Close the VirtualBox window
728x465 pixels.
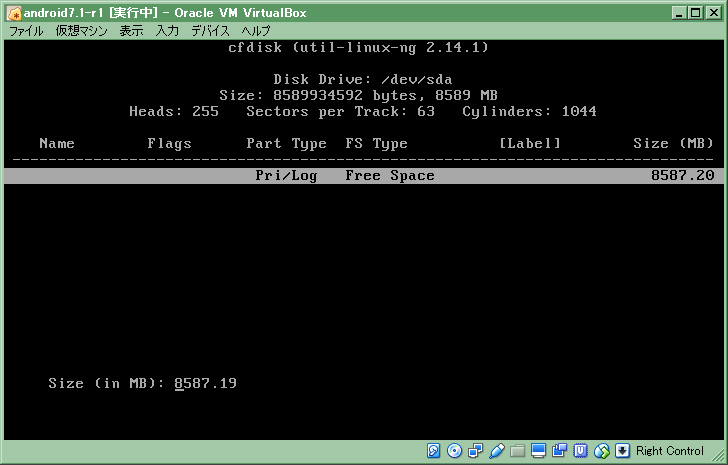(713, 13)
